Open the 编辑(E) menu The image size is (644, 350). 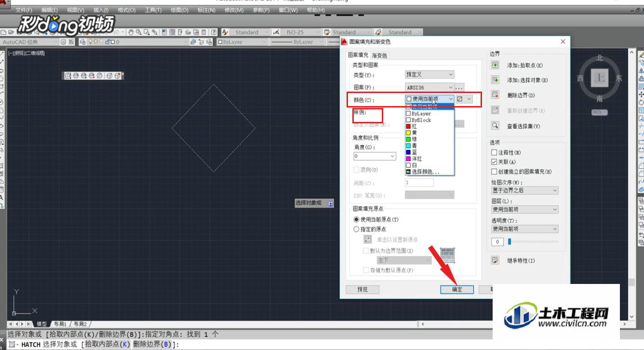[50, 10]
